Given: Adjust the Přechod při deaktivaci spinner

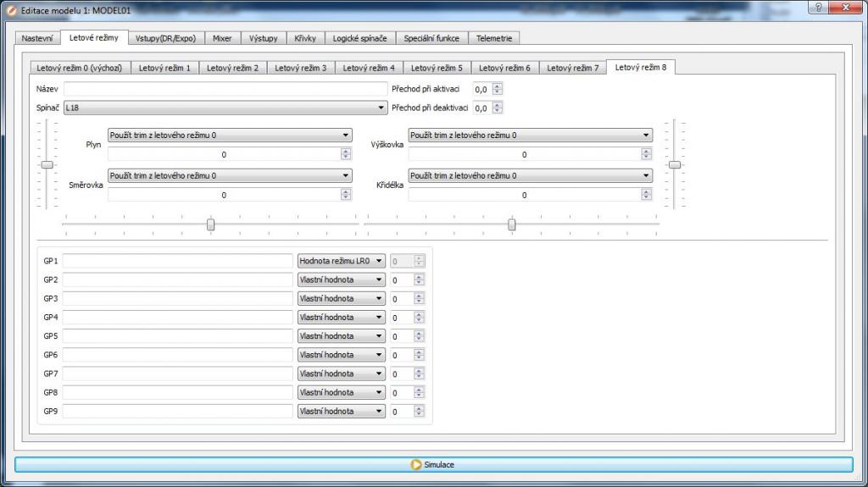Looking at the screenshot, I should pos(498,108).
